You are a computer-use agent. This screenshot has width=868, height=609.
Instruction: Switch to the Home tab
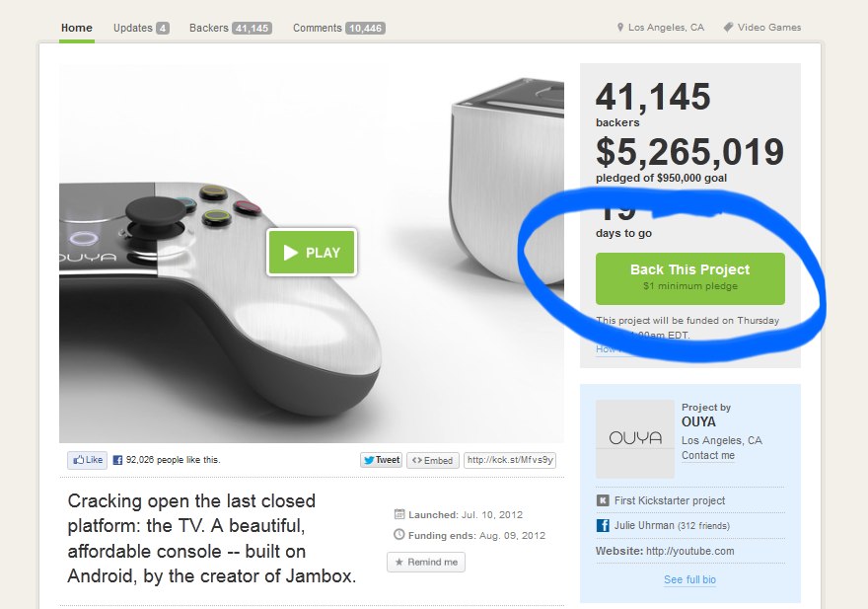click(77, 29)
